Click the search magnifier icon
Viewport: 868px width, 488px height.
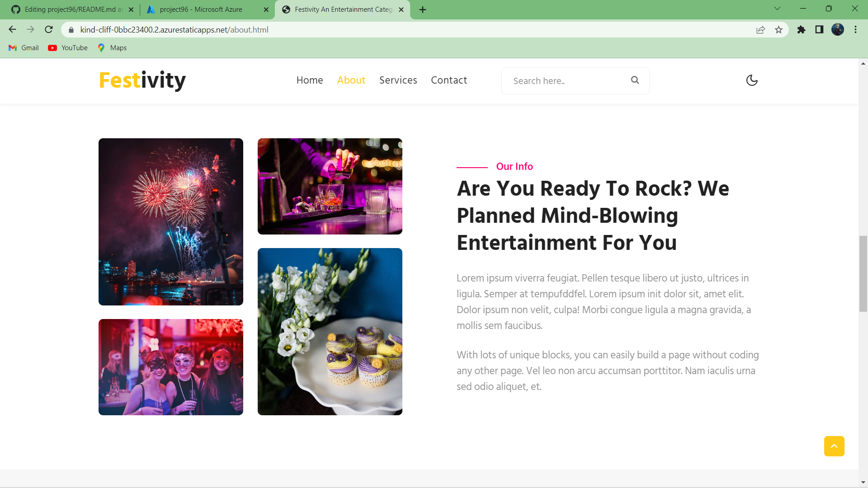635,80
